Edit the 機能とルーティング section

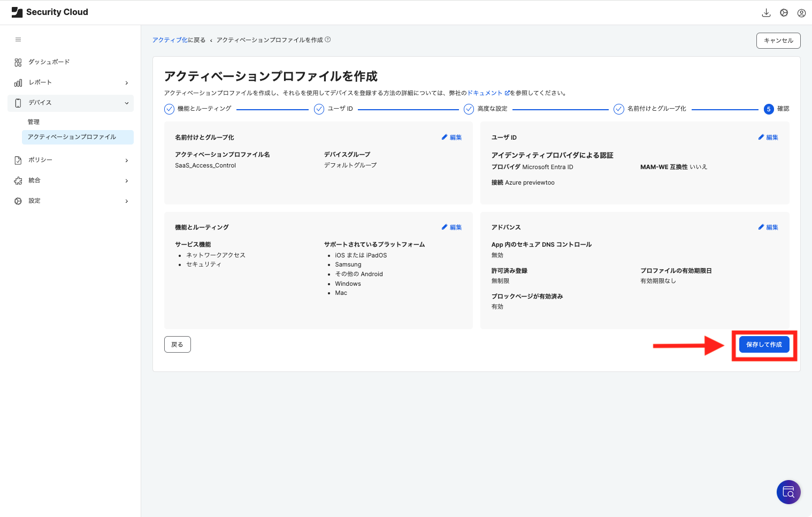(451, 227)
